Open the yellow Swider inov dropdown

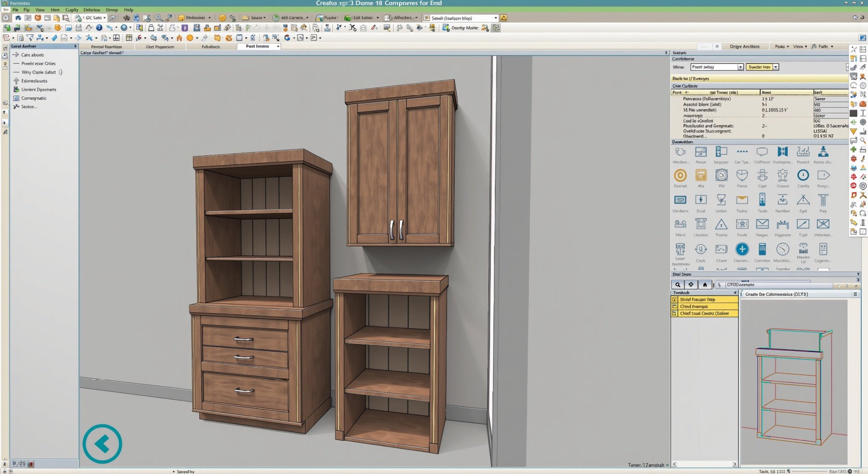(762, 67)
